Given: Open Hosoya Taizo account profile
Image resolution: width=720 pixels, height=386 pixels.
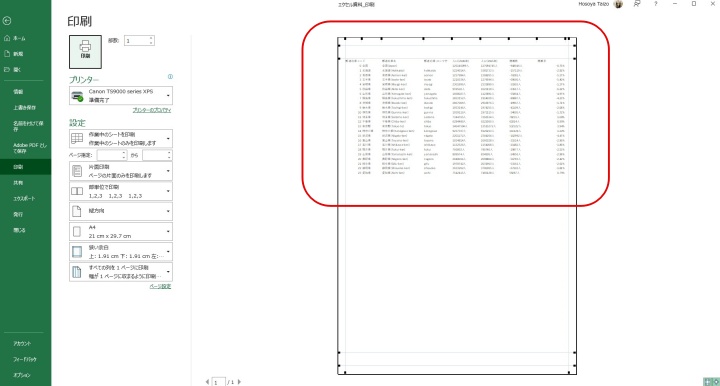Looking at the screenshot, I should 601,4.
